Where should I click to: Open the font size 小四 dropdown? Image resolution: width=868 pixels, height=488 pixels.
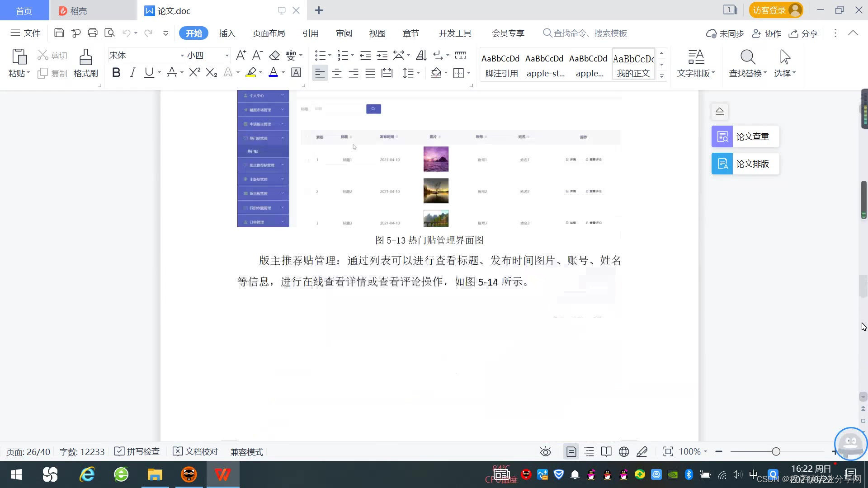click(x=227, y=56)
